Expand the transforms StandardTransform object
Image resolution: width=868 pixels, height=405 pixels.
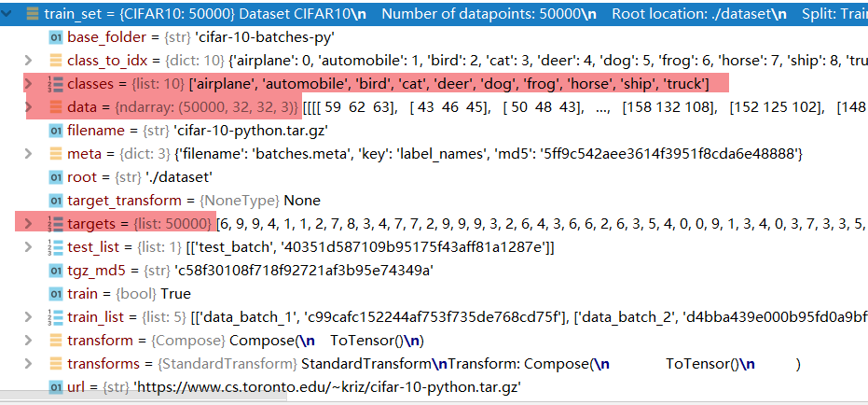tap(28, 363)
